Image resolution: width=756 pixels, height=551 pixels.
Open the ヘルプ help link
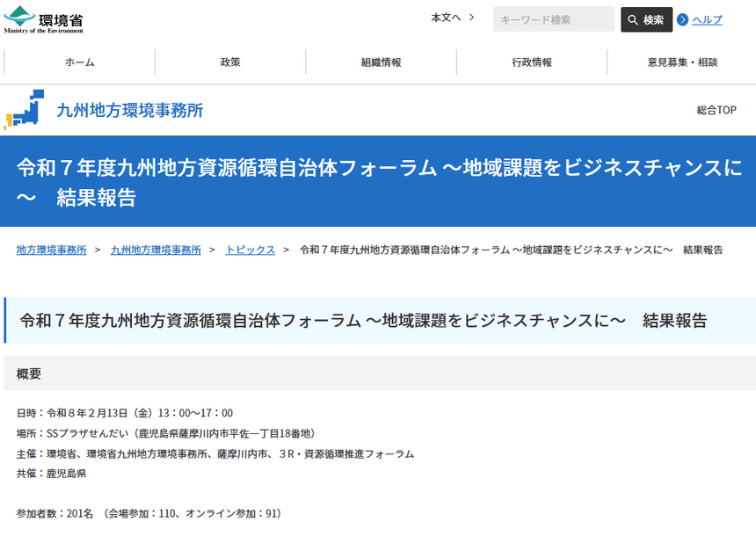click(x=707, y=19)
